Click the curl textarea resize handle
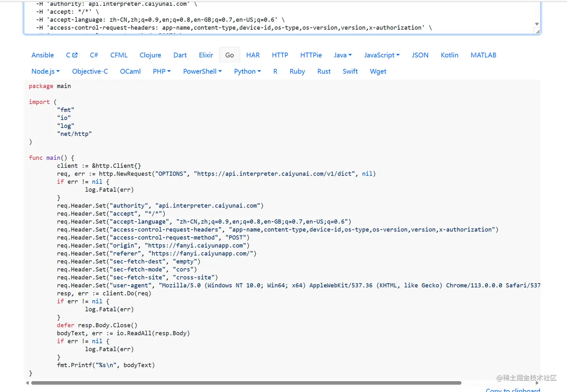This screenshot has width=567, height=392. click(538, 32)
